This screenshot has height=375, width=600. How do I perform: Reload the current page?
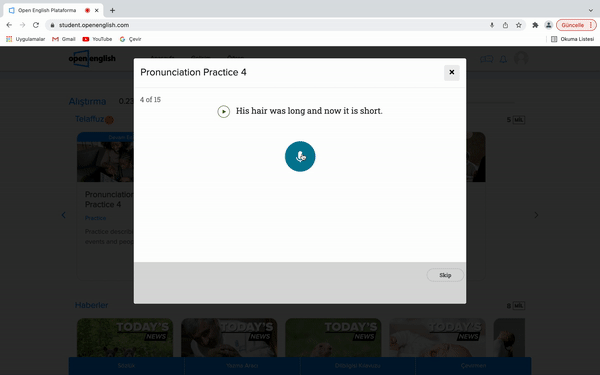tap(36, 25)
